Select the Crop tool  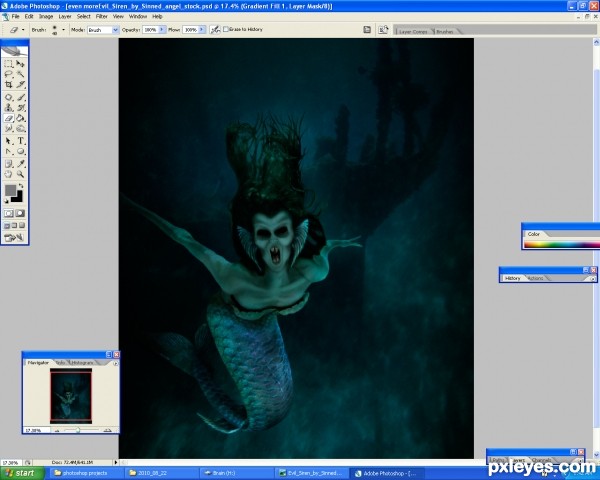click(8, 84)
